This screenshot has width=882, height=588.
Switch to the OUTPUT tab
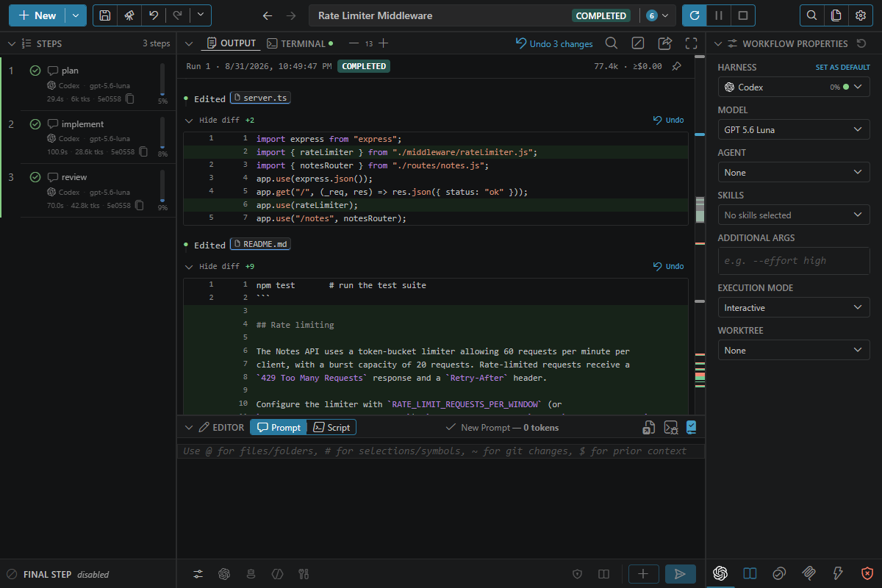(231, 43)
